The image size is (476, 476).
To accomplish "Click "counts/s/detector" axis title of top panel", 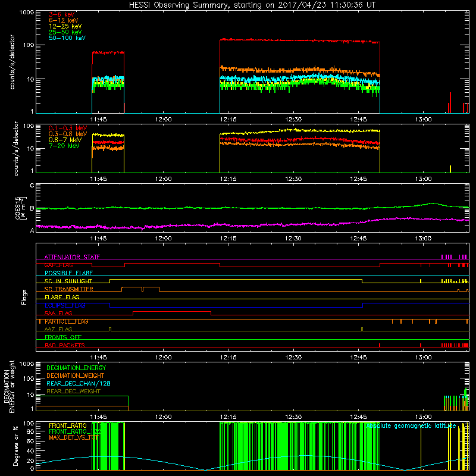I will pyautogui.click(x=12, y=62).
